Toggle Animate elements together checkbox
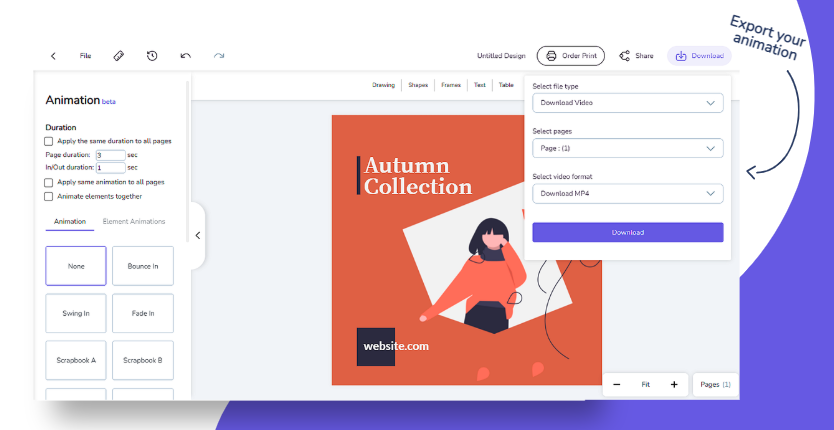The width and height of the screenshot is (834, 430). [48, 196]
